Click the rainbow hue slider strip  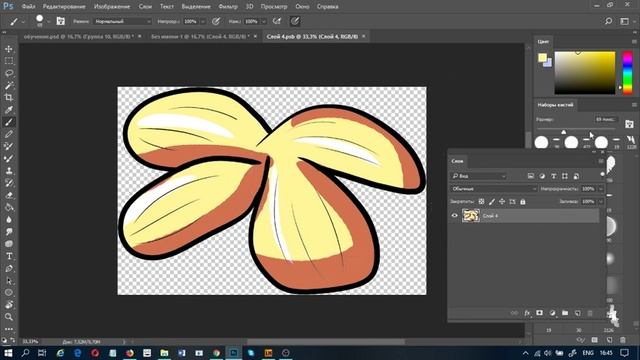pos(627,73)
